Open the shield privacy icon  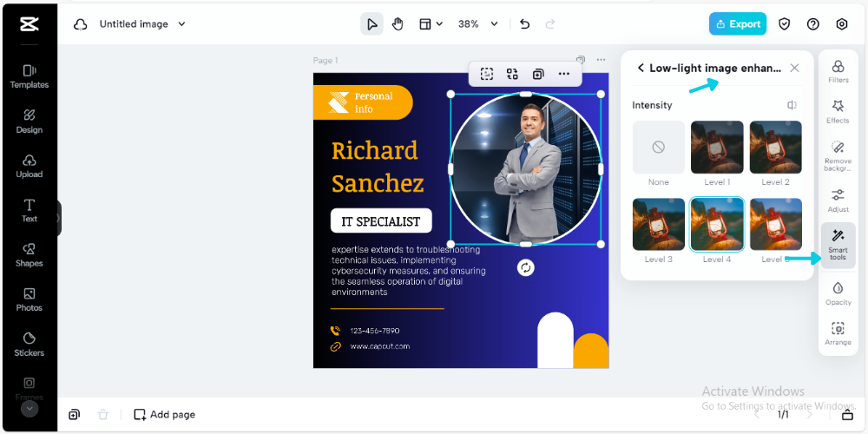tap(784, 24)
